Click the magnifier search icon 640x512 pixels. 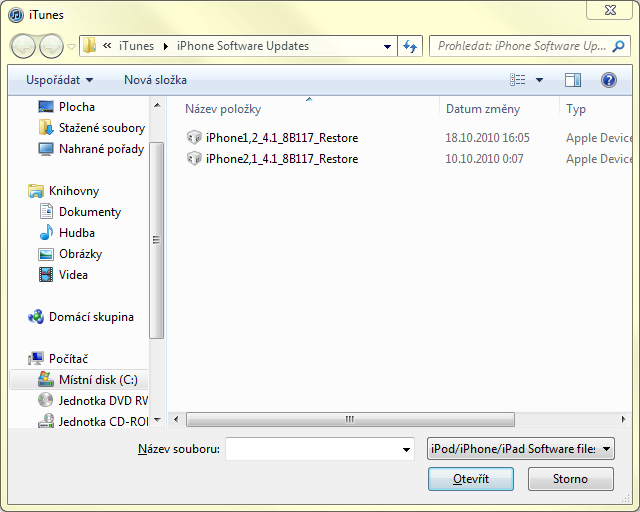pos(618,46)
